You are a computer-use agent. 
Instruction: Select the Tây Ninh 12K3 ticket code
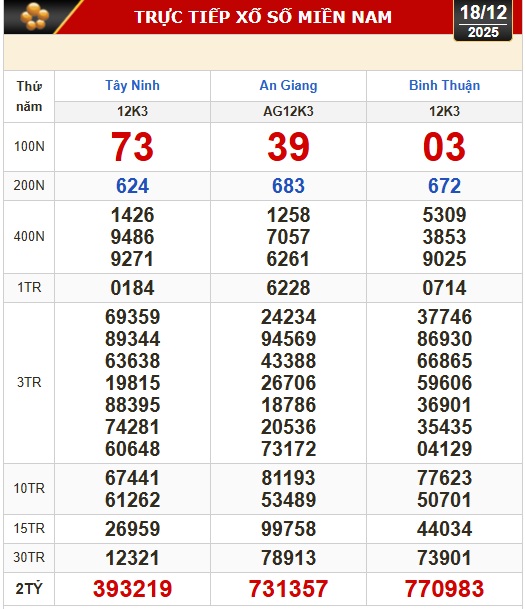(132, 112)
